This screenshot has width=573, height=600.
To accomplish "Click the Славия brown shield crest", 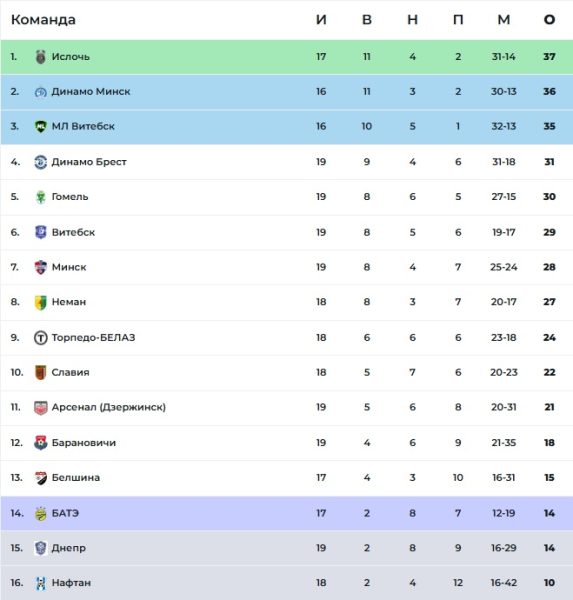I will 41,372.
